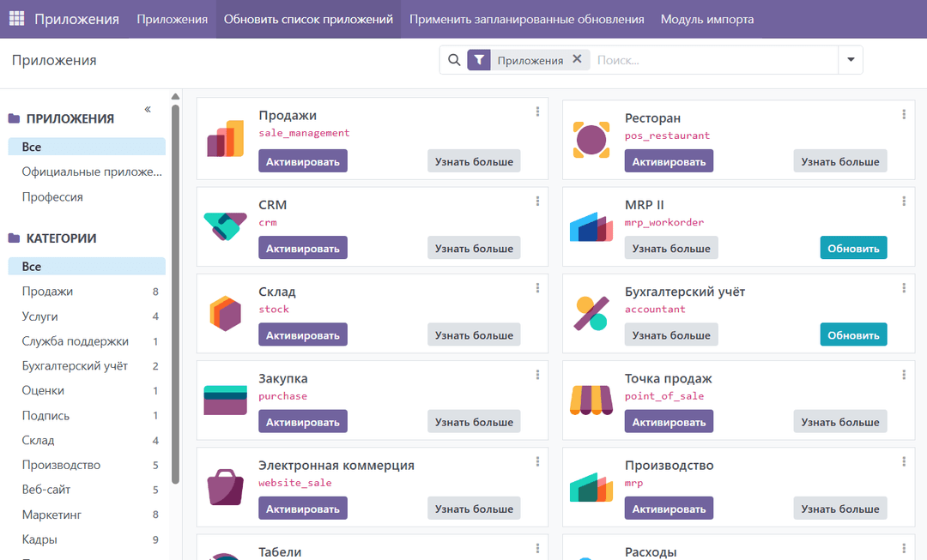Select the Маркетинг category

tap(87, 515)
